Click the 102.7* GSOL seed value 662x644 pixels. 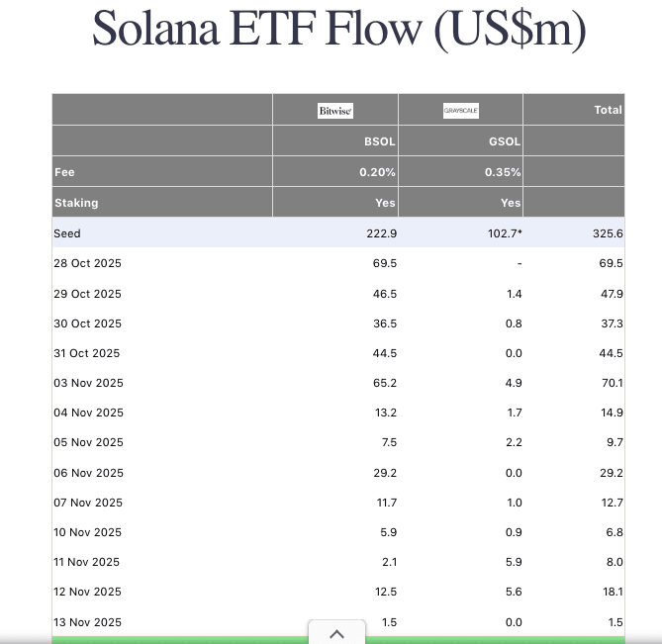coord(503,233)
